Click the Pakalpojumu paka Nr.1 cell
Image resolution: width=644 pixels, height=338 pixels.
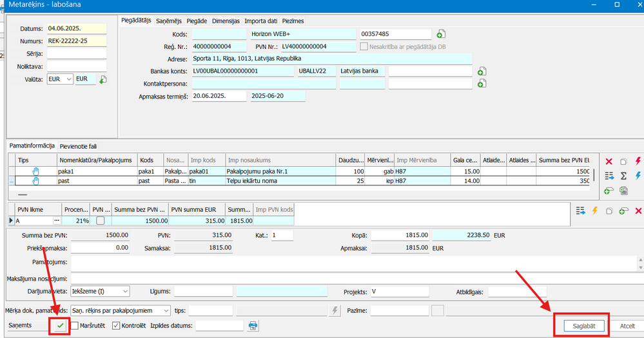point(280,171)
